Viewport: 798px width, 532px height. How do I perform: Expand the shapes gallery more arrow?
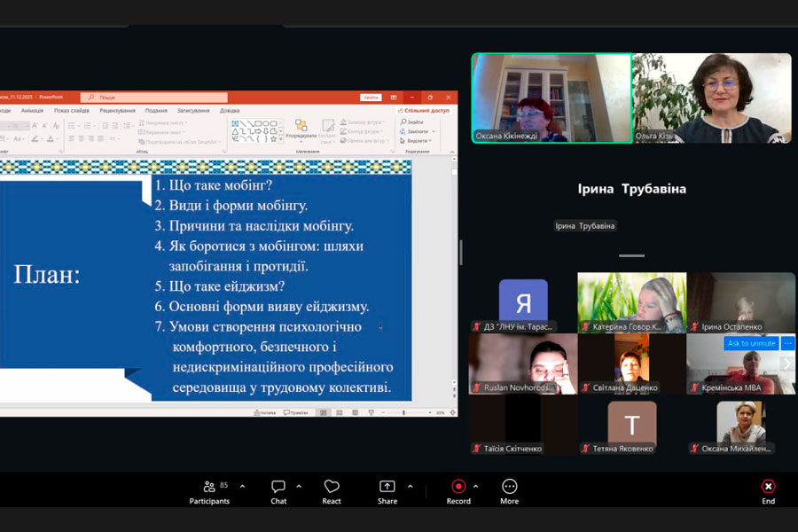pos(281,139)
